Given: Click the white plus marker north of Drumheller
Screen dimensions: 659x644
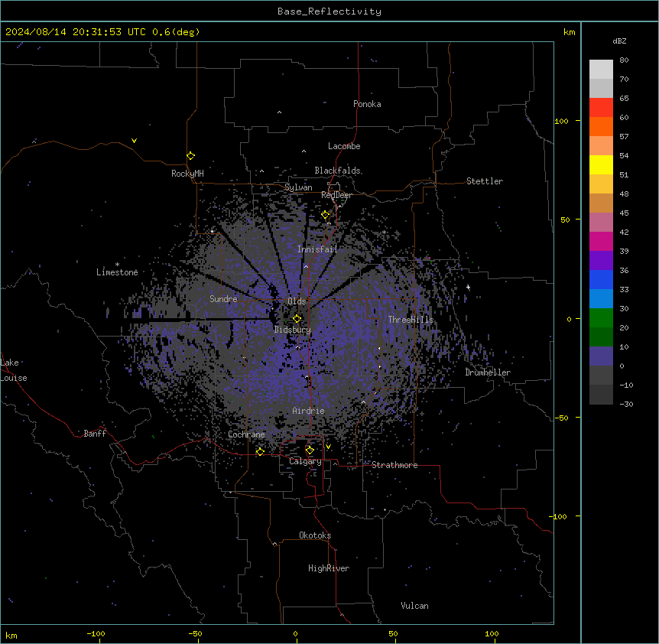Looking at the screenshot, I should coord(468,287).
